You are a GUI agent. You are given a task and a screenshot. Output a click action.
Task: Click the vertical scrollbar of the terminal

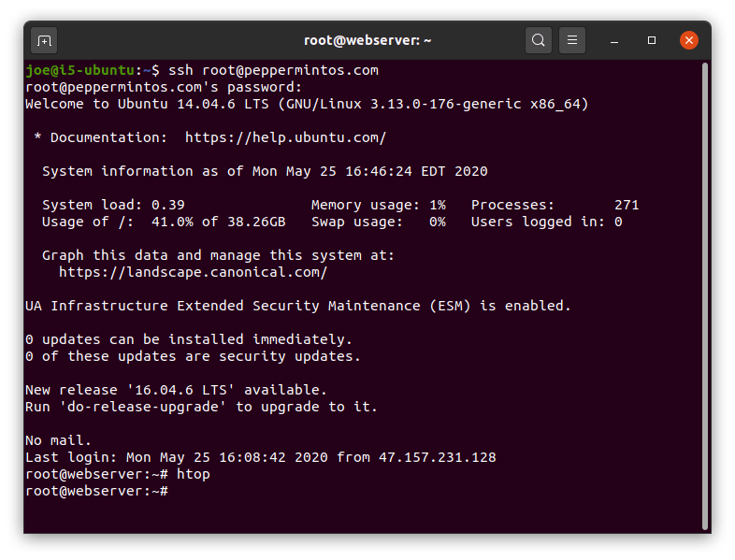click(704, 295)
